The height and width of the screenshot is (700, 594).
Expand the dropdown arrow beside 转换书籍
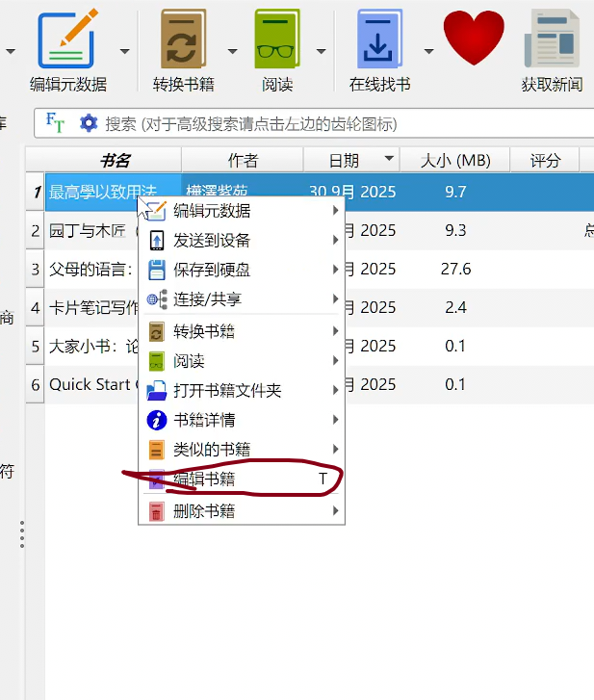(232, 51)
